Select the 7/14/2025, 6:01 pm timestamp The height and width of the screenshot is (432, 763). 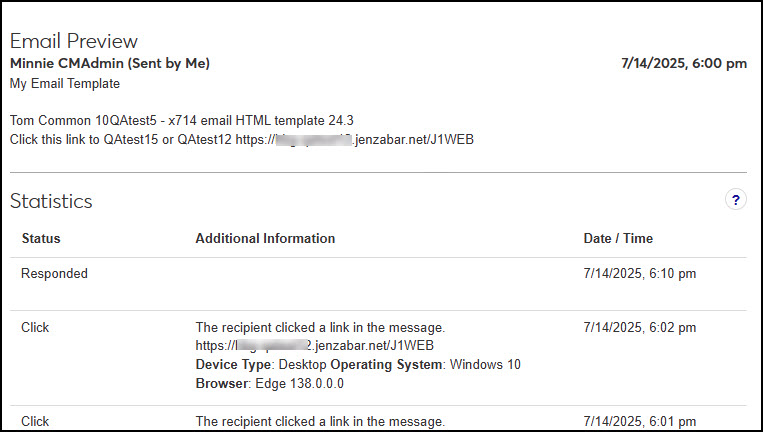point(639,421)
